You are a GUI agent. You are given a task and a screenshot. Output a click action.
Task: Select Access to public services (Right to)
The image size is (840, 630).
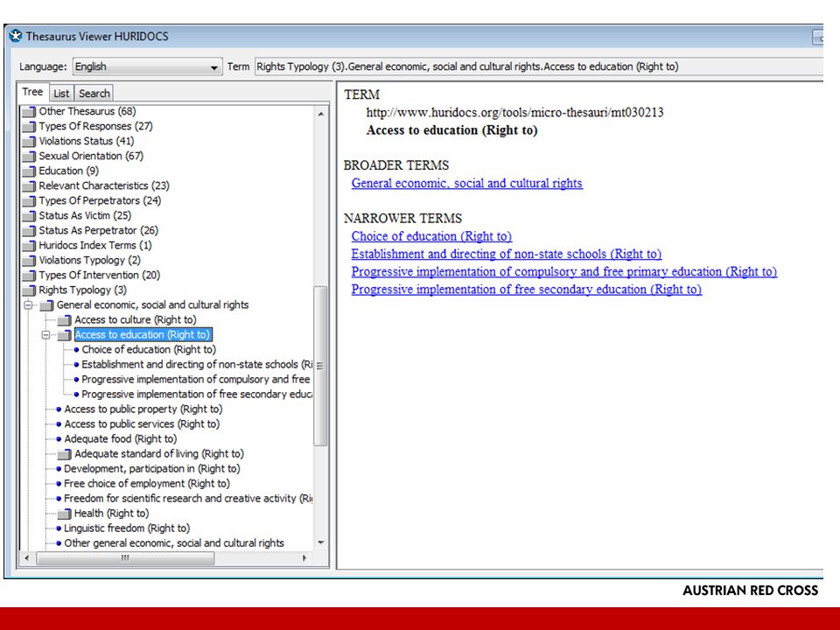[x=142, y=424]
